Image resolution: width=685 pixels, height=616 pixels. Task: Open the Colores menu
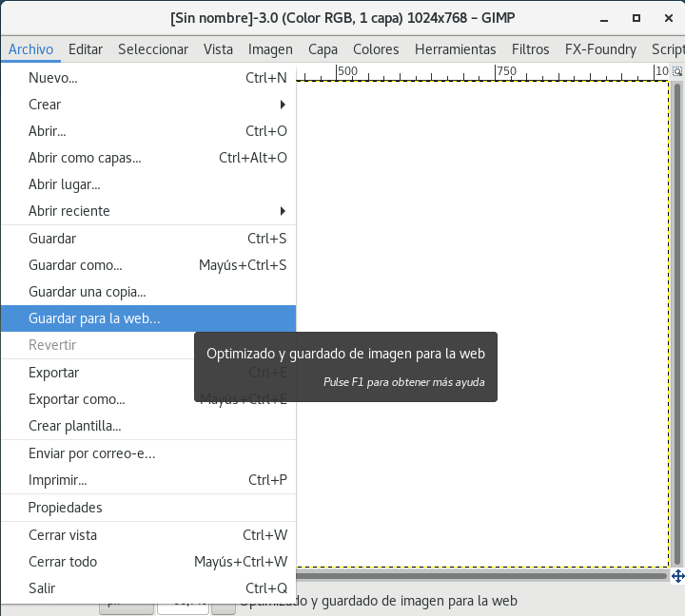(x=376, y=49)
